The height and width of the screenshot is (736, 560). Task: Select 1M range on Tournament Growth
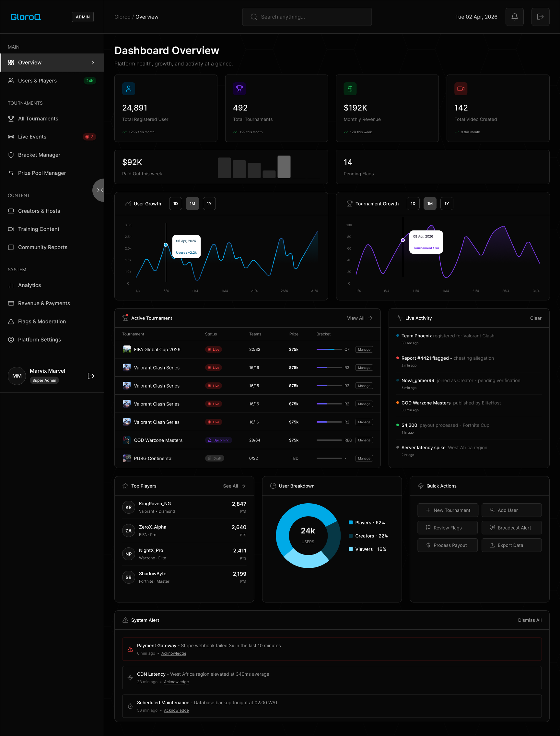pos(430,204)
